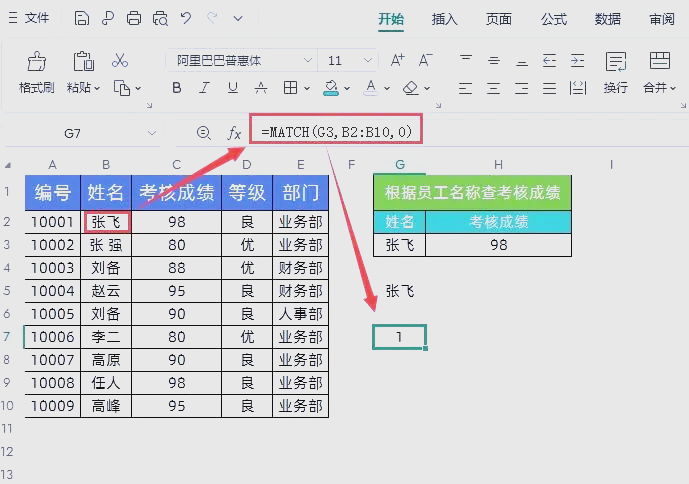689x484 pixels.
Task: Expand the font color dropdown arrow
Action: click(x=387, y=88)
